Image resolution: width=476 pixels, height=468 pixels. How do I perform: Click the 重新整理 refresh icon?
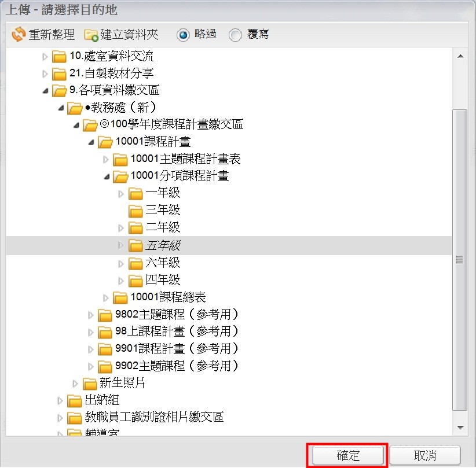[19, 35]
